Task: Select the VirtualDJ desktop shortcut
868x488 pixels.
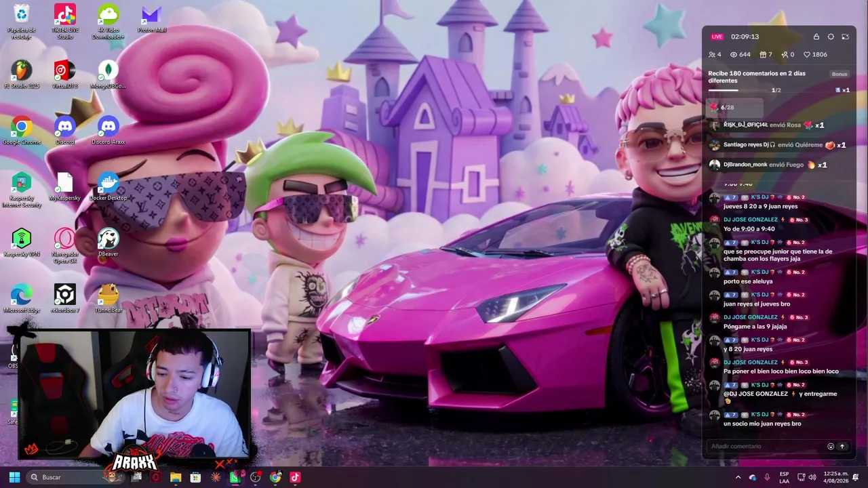Action: point(65,75)
